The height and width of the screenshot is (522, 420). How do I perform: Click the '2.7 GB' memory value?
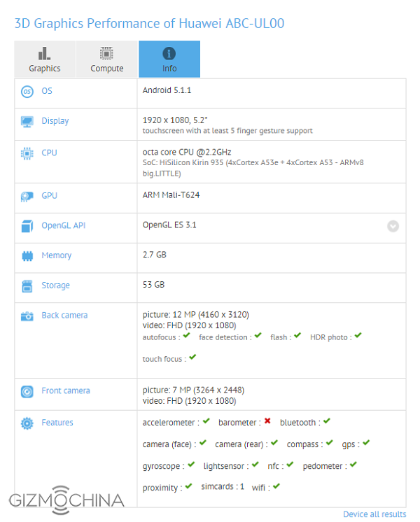[x=155, y=255]
